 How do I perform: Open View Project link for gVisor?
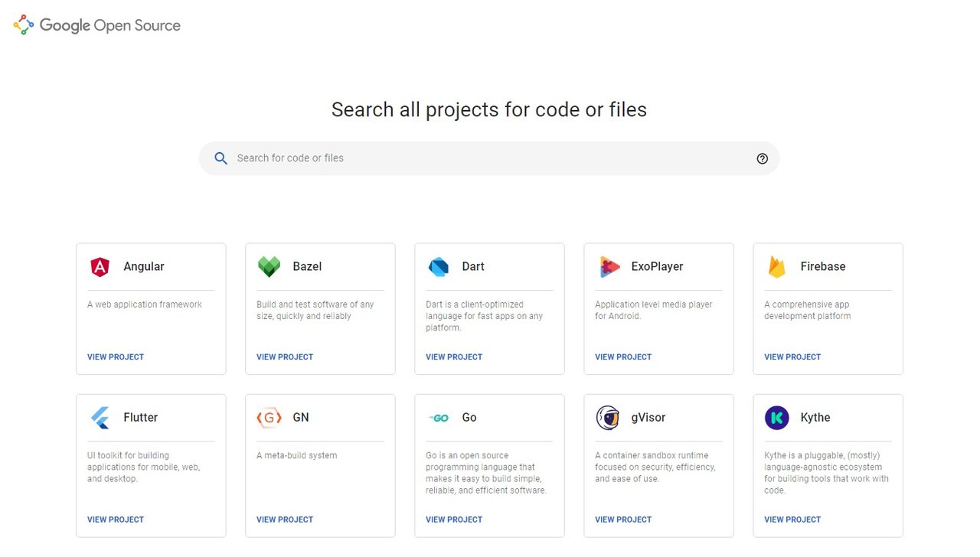pyautogui.click(x=623, y=520)
